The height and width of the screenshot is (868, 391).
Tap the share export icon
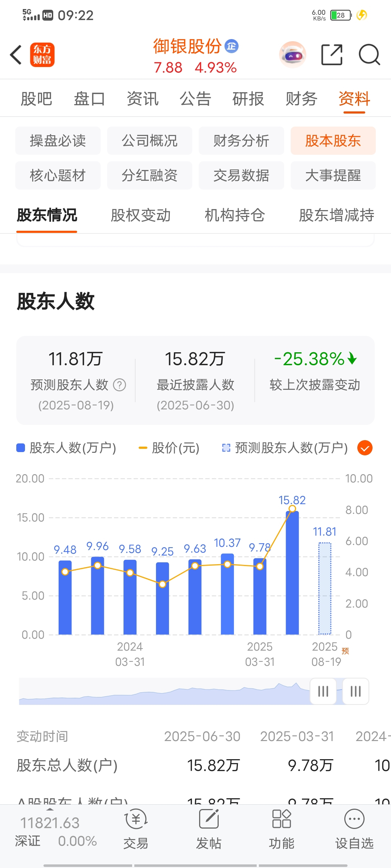tap(332, 55)
